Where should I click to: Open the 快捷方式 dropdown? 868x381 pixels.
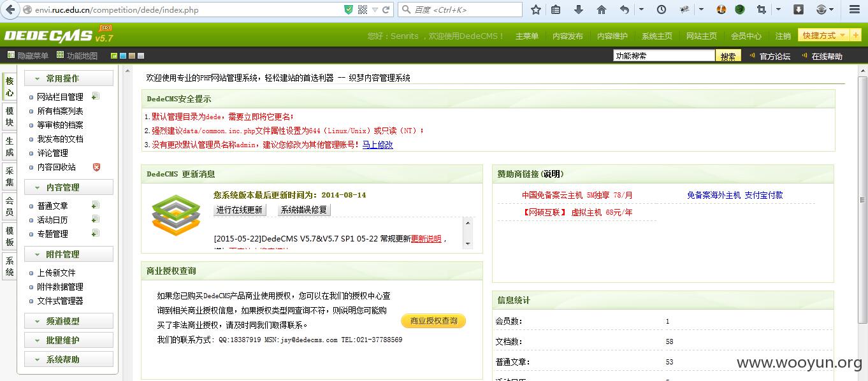pos(824,36)
